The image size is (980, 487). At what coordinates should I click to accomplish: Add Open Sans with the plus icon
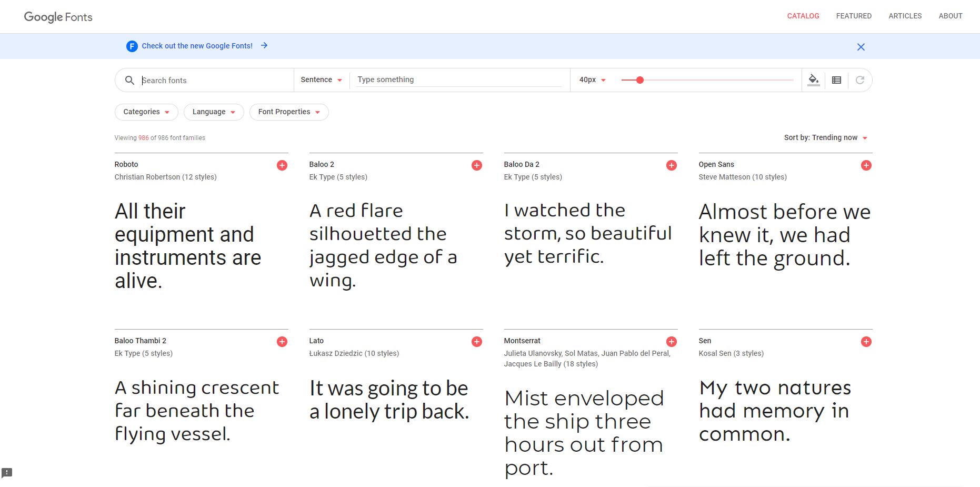tap(866, 165)
